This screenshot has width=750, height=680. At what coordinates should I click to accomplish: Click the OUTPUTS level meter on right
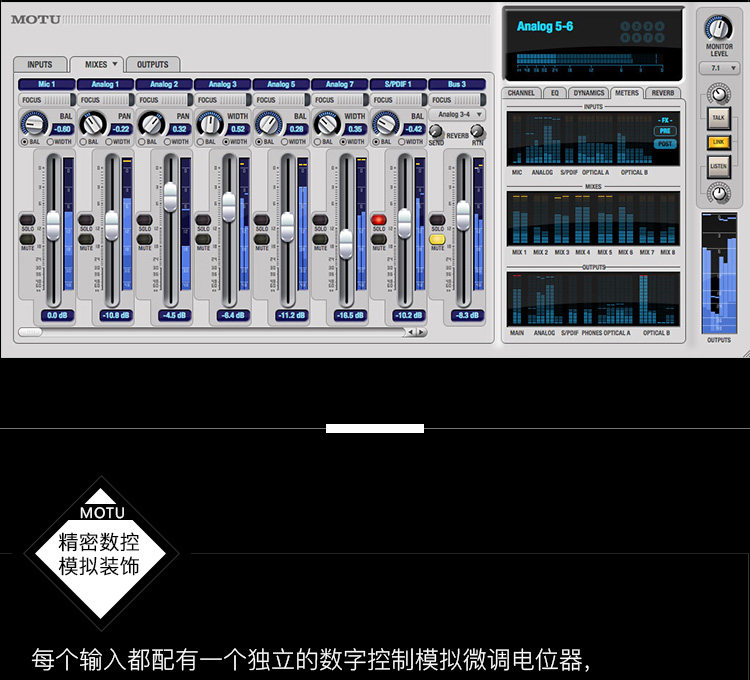719,274
